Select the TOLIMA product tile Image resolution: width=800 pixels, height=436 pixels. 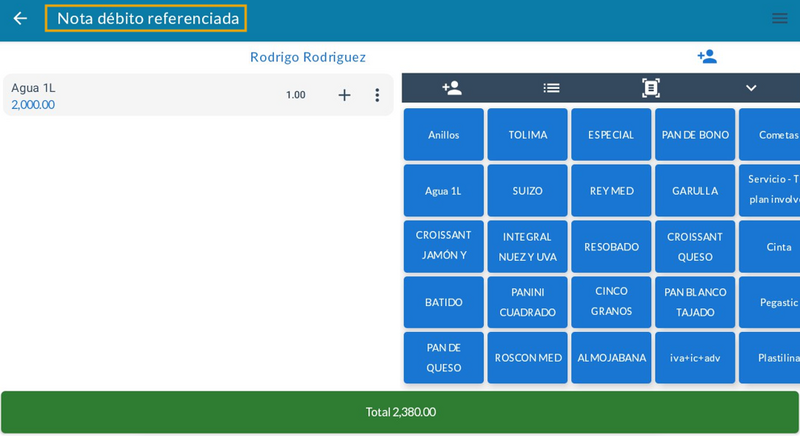[527, 135]
